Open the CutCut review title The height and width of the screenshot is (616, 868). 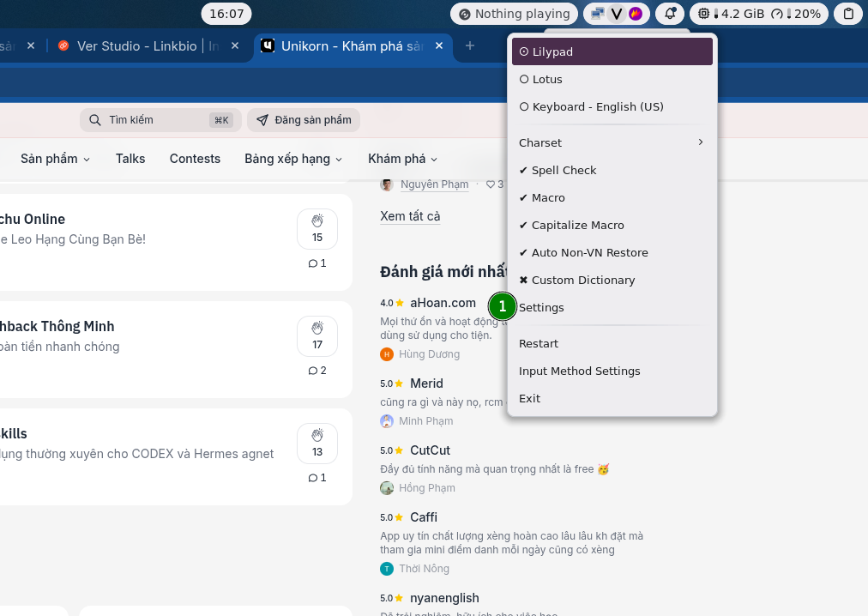tap(430, 450)
